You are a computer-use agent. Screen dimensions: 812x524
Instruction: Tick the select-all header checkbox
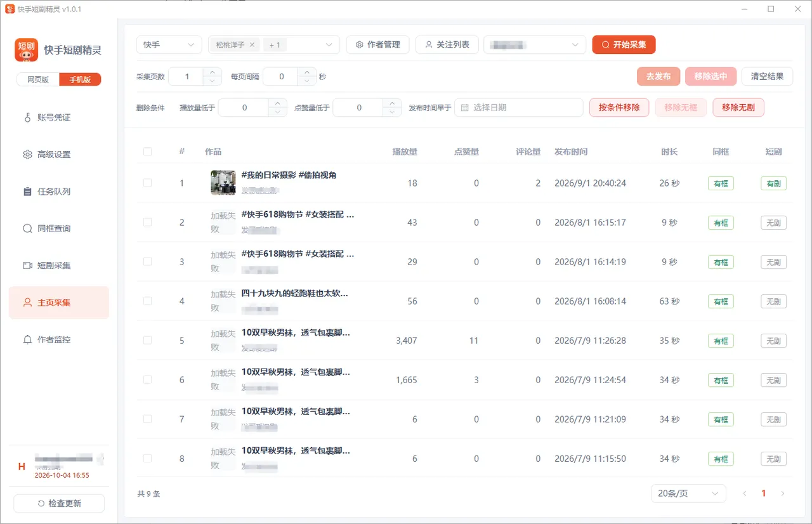tap(148, 152)
